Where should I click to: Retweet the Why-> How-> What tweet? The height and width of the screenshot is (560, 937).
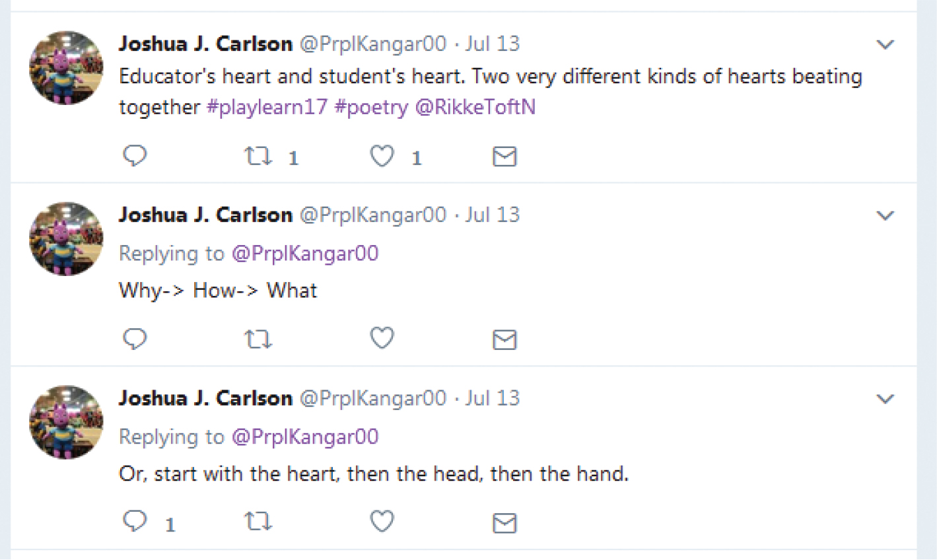(x=258, y=339)
